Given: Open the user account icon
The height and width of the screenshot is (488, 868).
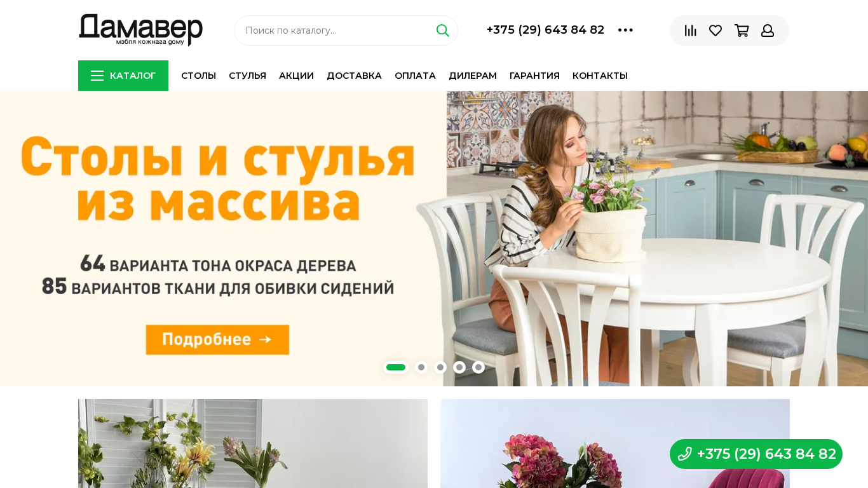Looking at the screenshot, I should [x=768, y=30].
